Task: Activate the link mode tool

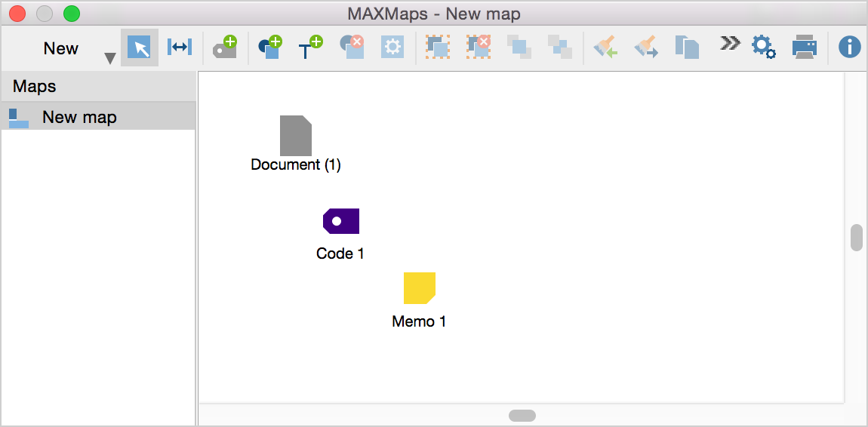Action: (x=180, y=48)
